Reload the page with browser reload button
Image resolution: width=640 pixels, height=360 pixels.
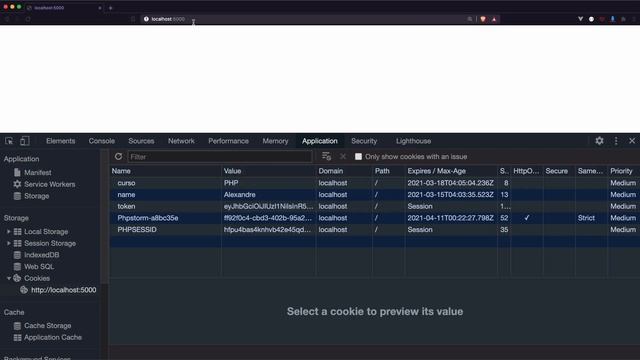28,19
